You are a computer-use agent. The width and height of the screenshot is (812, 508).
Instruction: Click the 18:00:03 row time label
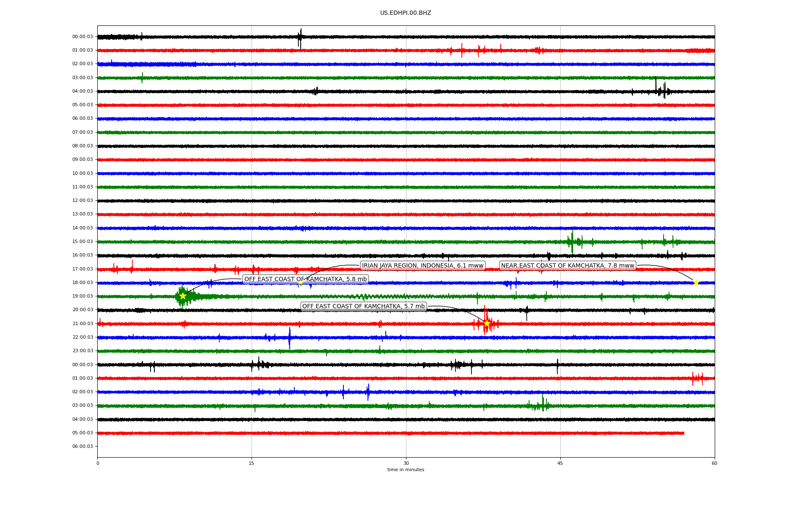coord(82,282)
